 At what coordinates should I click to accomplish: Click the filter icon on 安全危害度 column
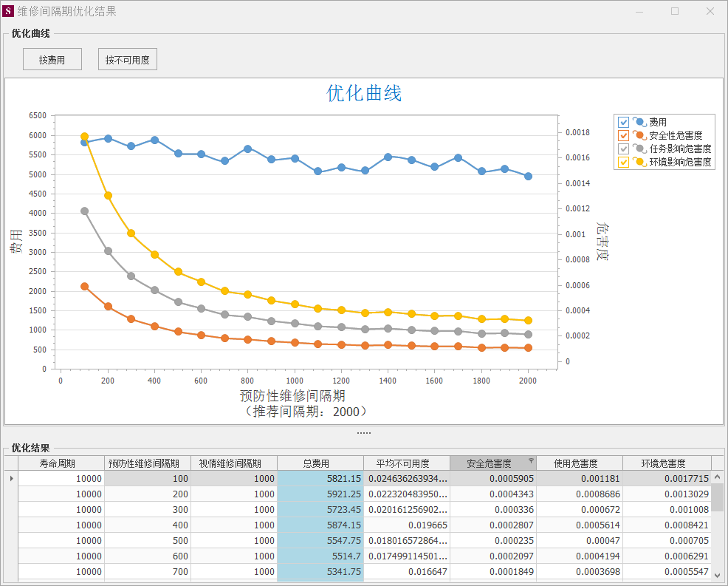(531, 460)
